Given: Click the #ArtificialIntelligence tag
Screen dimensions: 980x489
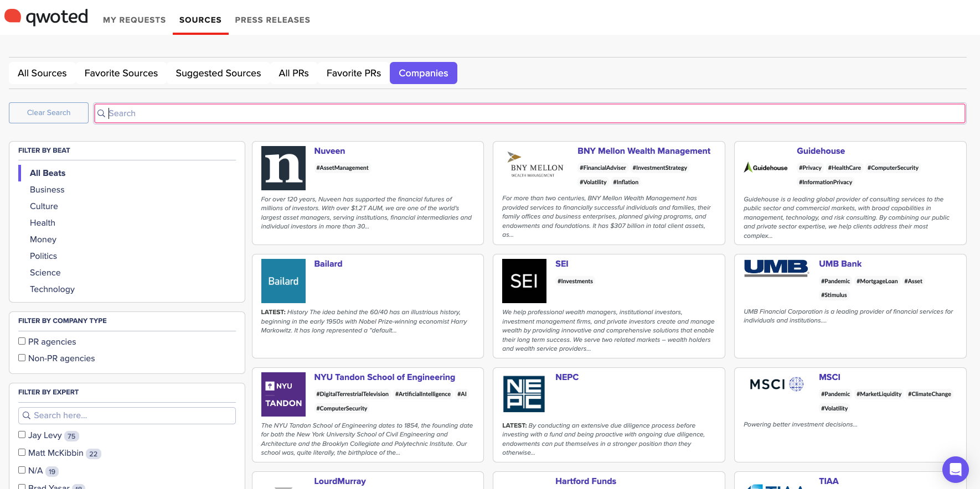Looking at the screenshot, I should coord(423,394).
